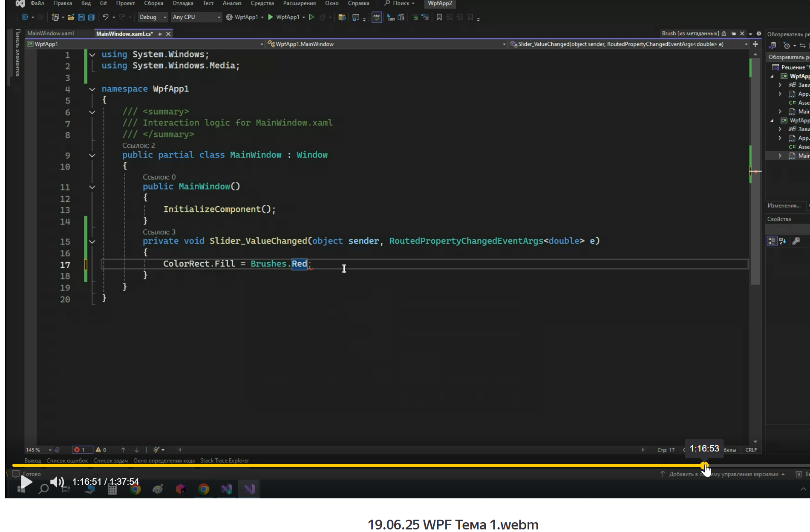Click the folder browse toolbar icon
The height and width of the screenshot is (532, 810).
click(x=342, y=17)
